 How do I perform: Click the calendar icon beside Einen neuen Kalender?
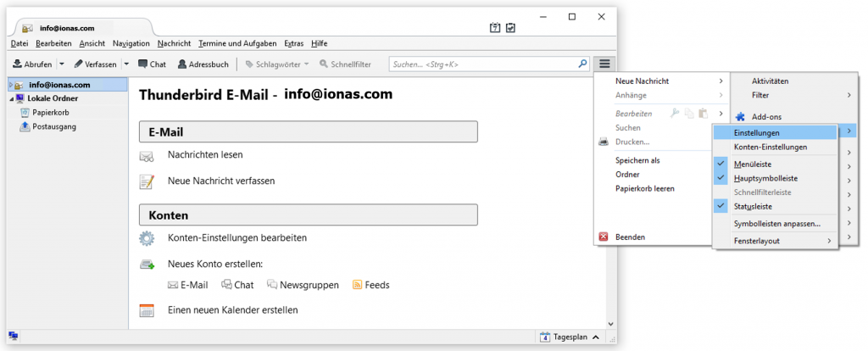point(147,310)
